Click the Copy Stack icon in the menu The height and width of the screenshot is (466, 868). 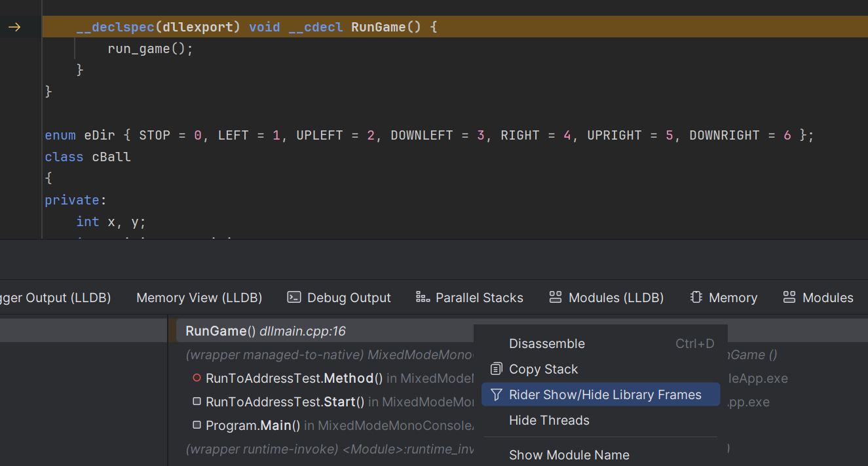[495, 369]
